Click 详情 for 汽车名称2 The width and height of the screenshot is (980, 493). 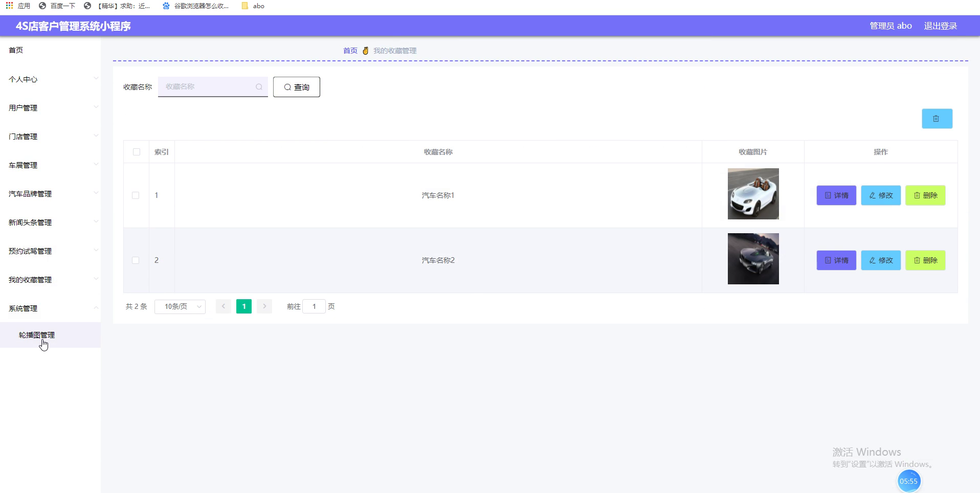pos(836,260)
